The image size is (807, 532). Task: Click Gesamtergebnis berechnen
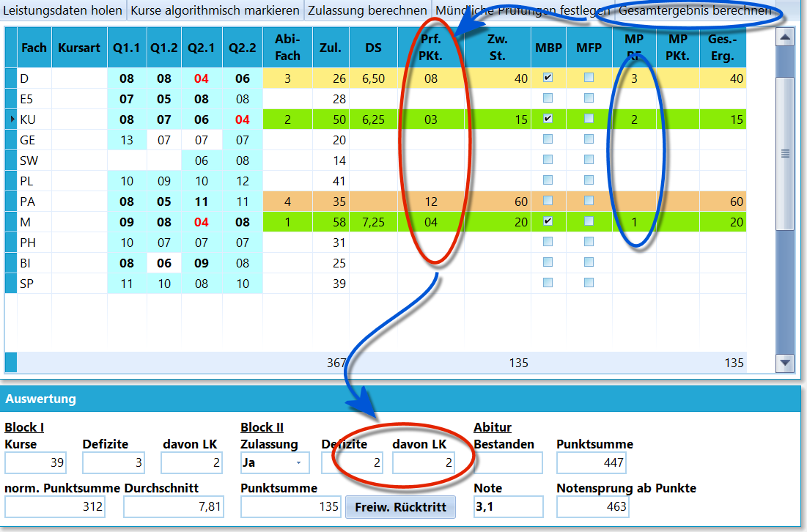pyautogui.click(x=695, y=10)
